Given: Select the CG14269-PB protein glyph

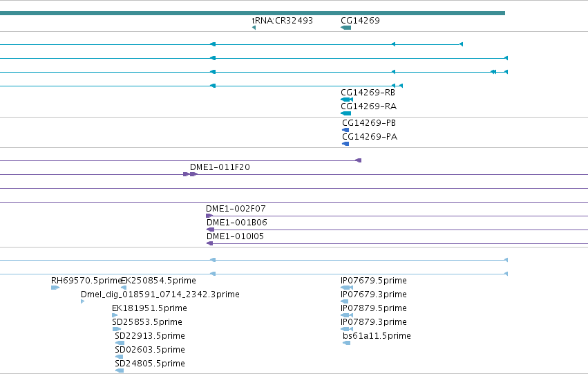Looking at the screenshot, I should (345, 130).
